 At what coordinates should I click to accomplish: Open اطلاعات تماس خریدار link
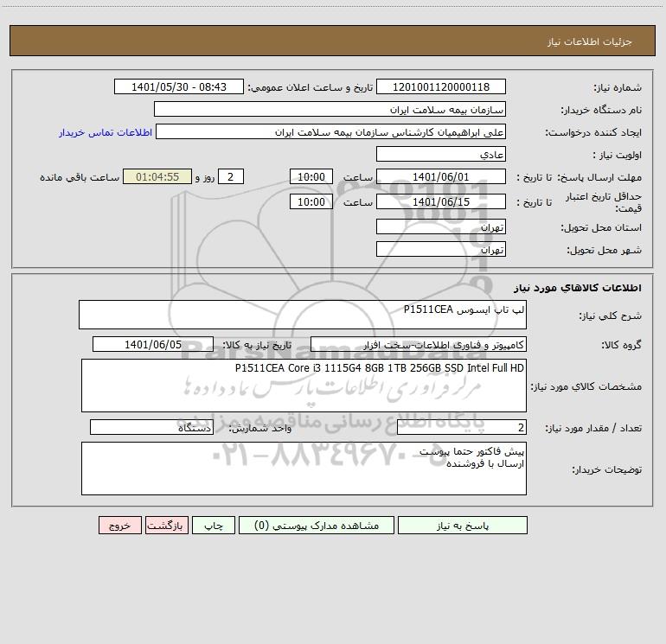coord(106,132)
